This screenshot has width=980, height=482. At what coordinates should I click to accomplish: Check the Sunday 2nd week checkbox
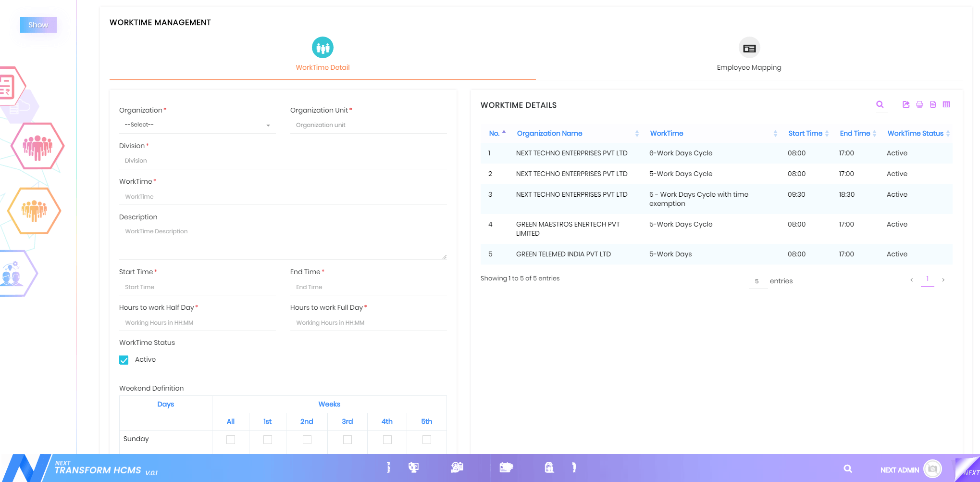pyautogui.click(x=307, y=440)
